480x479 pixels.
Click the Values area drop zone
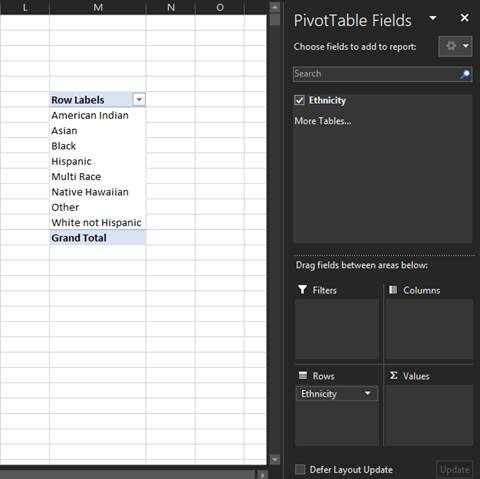(429, 415)
